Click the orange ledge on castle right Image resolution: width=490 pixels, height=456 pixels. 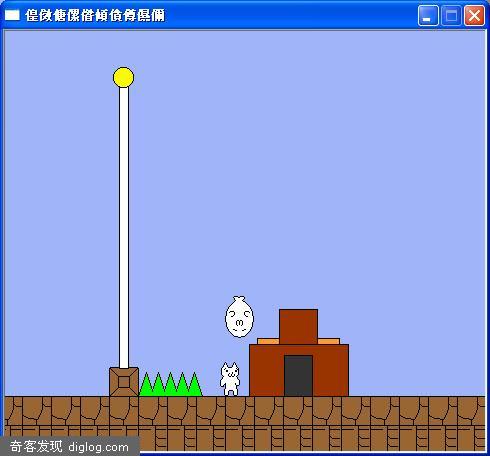[x=329, y=341]
